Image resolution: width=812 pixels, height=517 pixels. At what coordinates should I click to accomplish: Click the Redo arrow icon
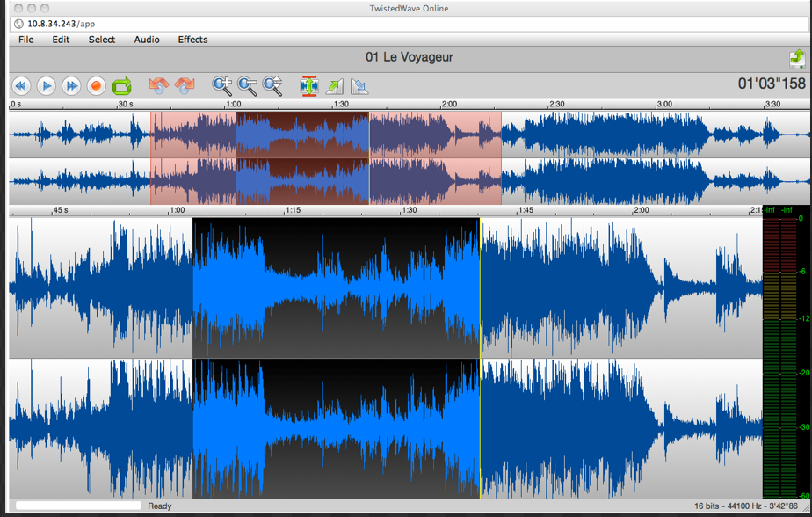tap(185, 85)
